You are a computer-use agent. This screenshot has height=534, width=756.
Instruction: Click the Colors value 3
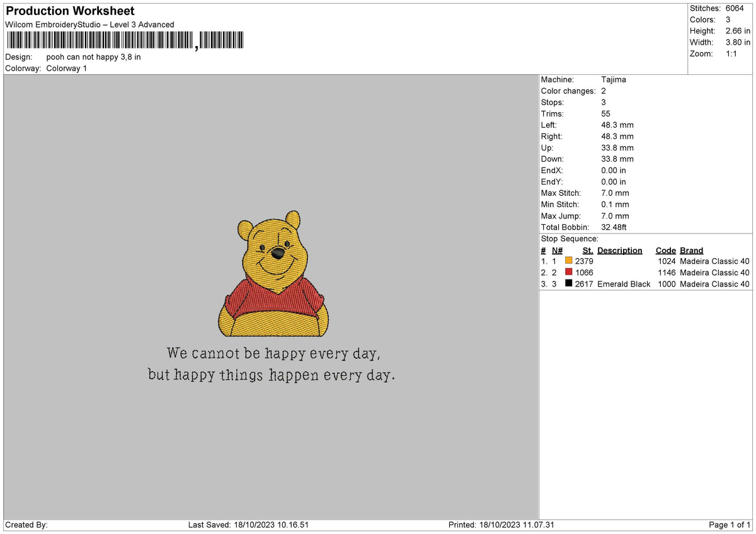coord(728,20)
